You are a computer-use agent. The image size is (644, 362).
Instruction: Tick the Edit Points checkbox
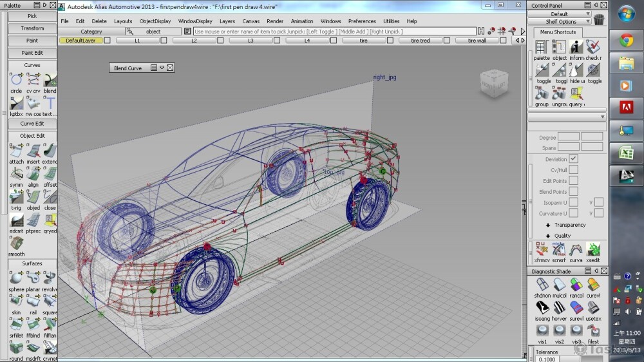tap(573, 181)
